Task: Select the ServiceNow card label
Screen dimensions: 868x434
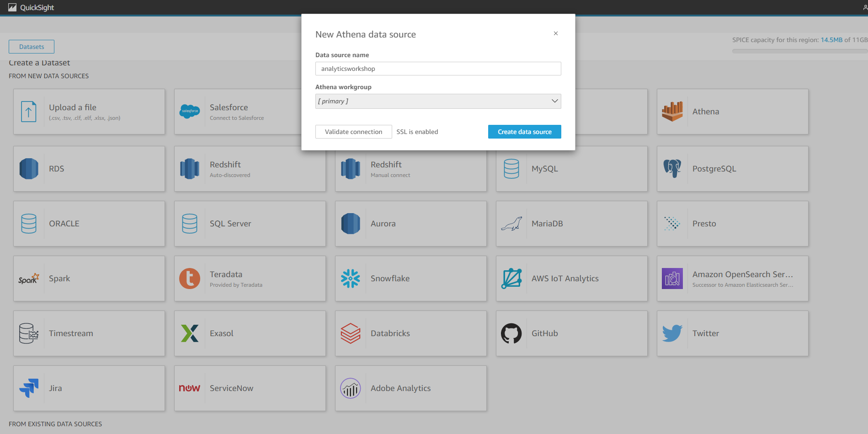Action: coord(231,388)
